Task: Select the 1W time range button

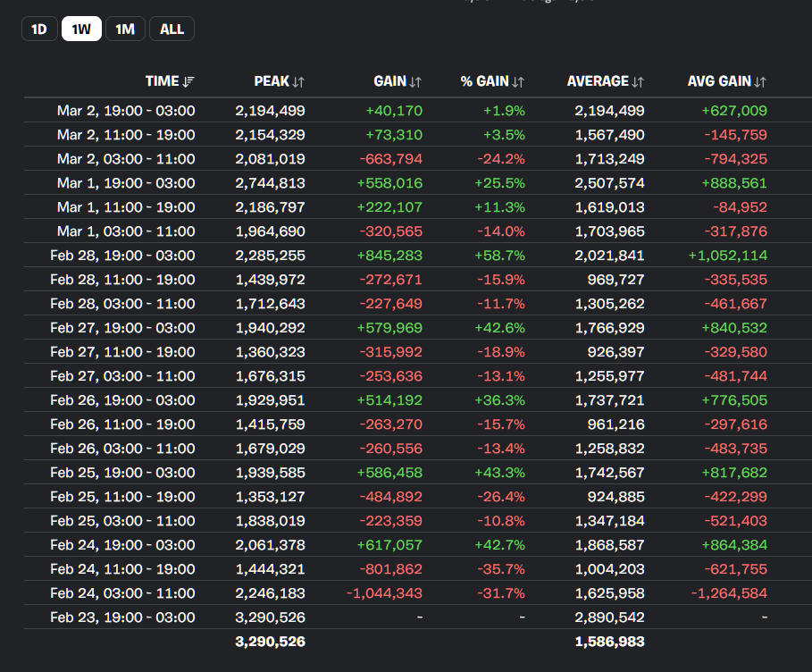Action: 81,29
